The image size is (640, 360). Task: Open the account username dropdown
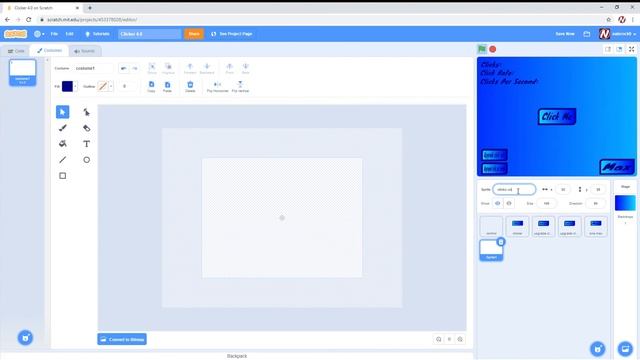(623, 34)
